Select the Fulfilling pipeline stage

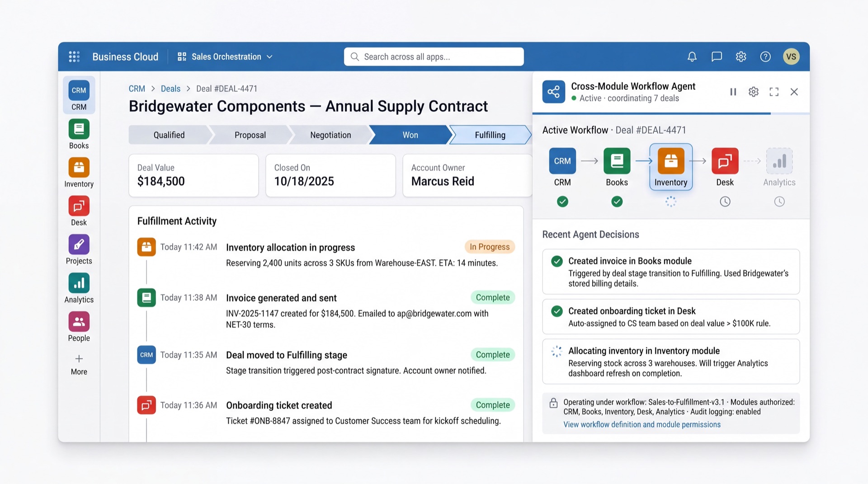490,135
